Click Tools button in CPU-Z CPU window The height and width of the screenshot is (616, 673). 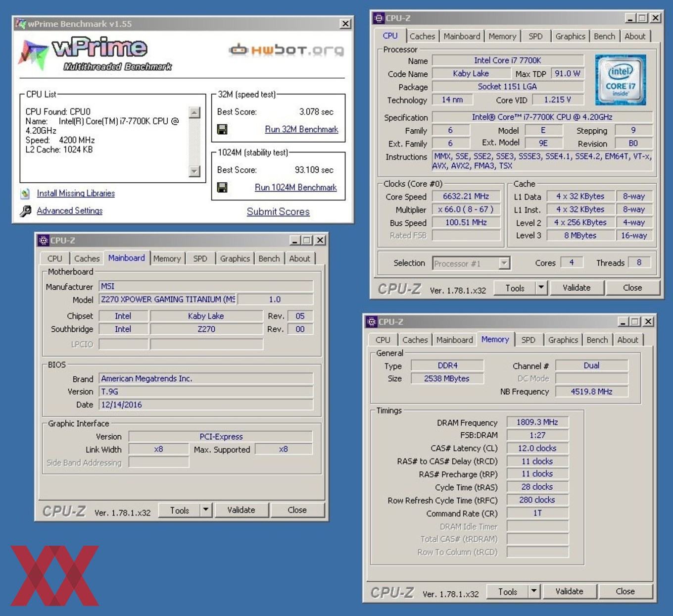tap(515, 288)
